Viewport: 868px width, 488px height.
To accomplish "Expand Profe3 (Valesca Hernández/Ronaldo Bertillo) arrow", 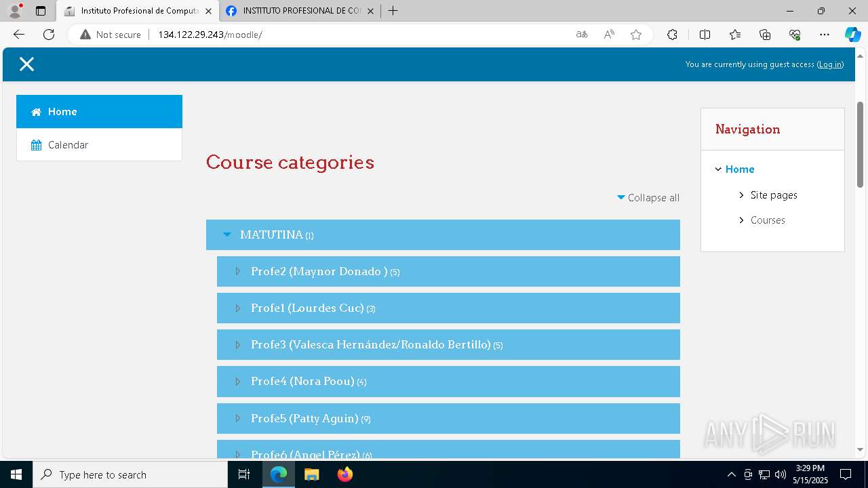I will [237, 344].
